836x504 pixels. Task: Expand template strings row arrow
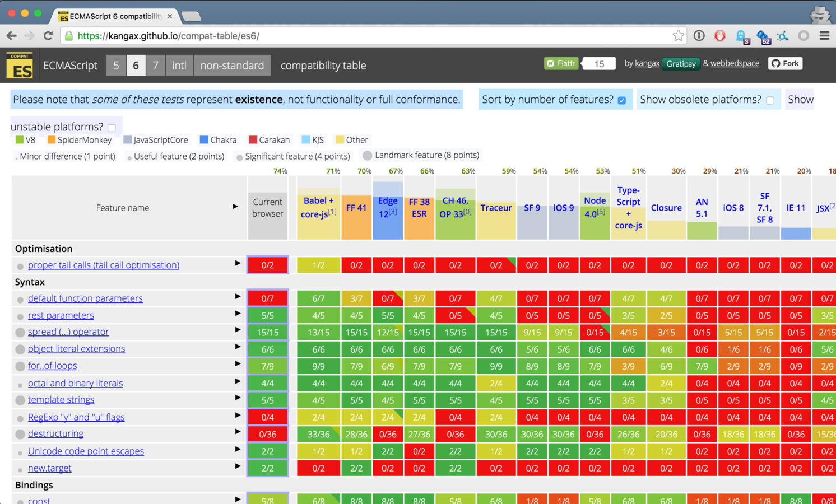tap(238, 398)
